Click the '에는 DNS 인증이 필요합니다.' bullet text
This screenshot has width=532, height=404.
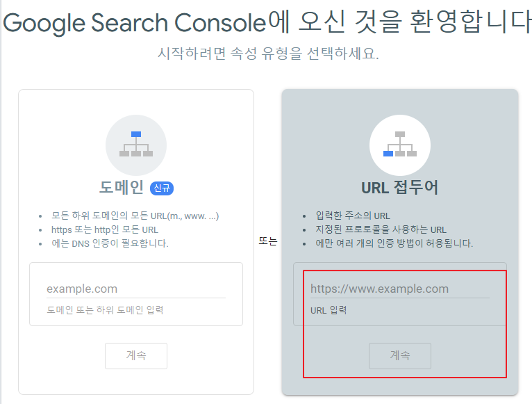[110, 243]
